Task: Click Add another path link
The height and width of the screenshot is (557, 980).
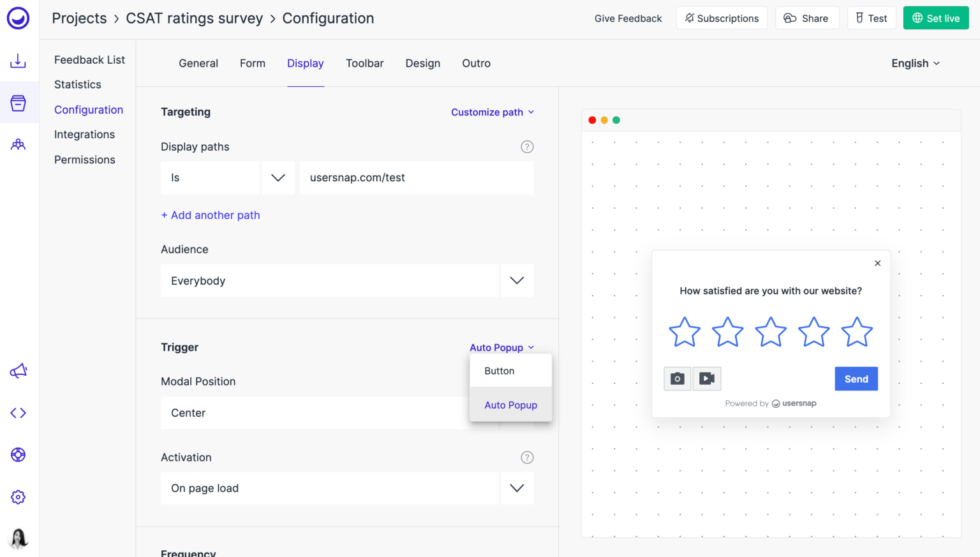Action: click(x=211, y=215)
